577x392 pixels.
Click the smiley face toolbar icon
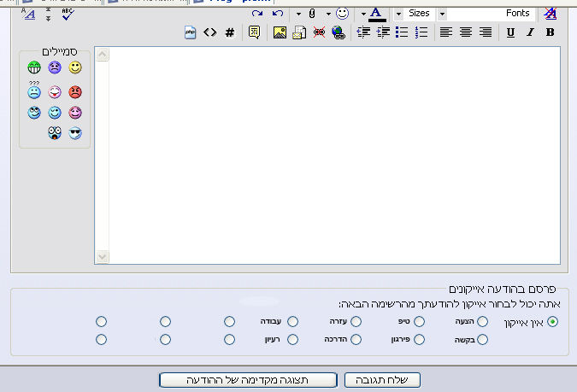pos(342,14)
